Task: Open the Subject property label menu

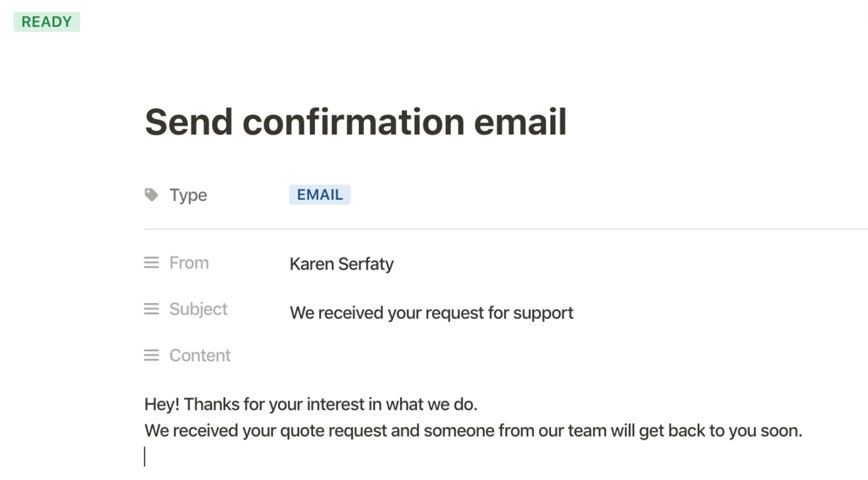Action: [198, 309]
